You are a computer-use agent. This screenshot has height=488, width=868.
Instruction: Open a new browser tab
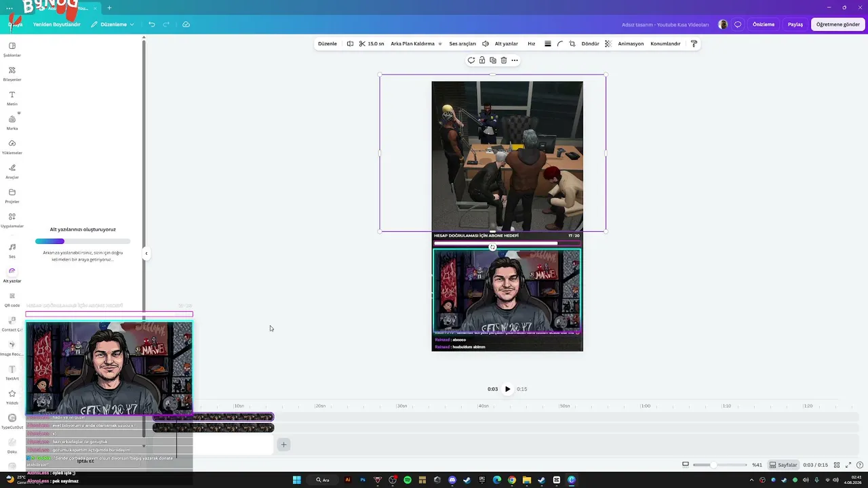click(109, 8)
